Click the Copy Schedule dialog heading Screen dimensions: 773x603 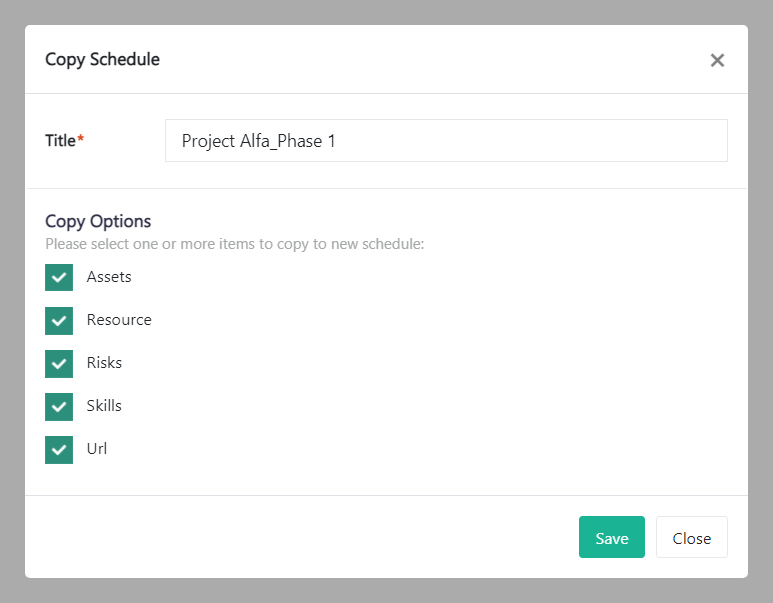[x=102, y=59]
